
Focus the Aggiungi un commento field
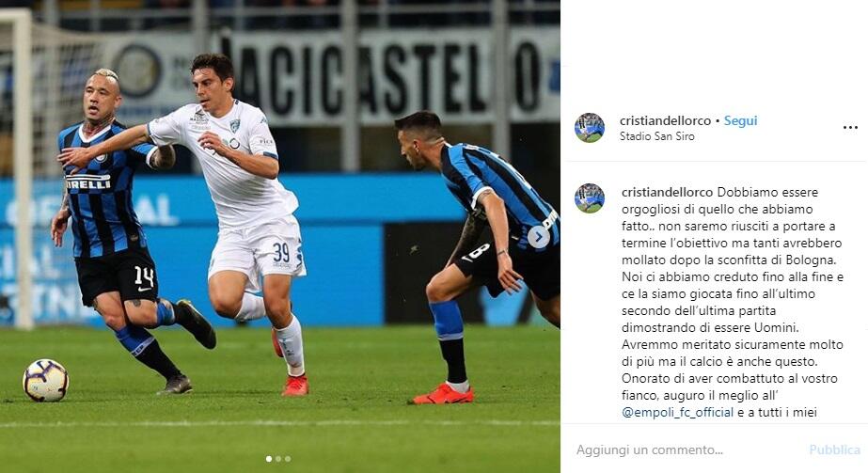pyautogui.click(x=687, y=449)
